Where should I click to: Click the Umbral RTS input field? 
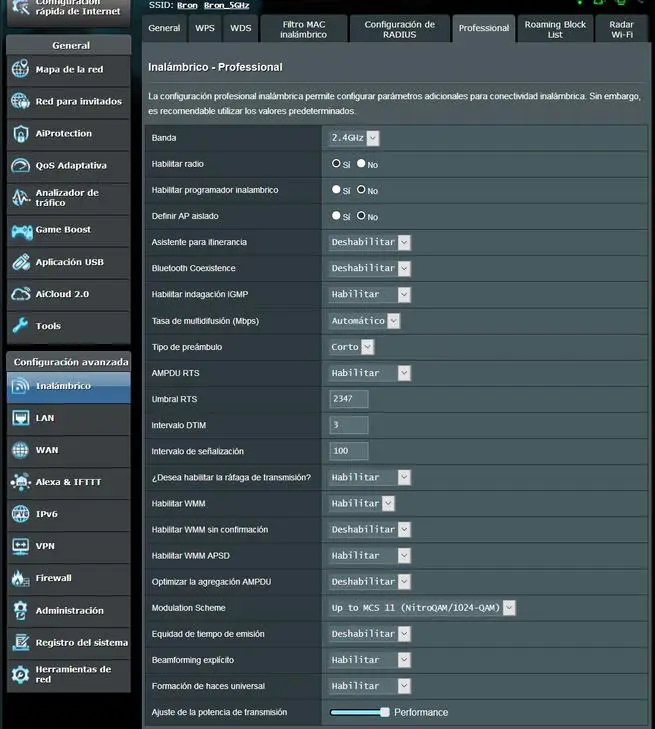click(348, 399)
